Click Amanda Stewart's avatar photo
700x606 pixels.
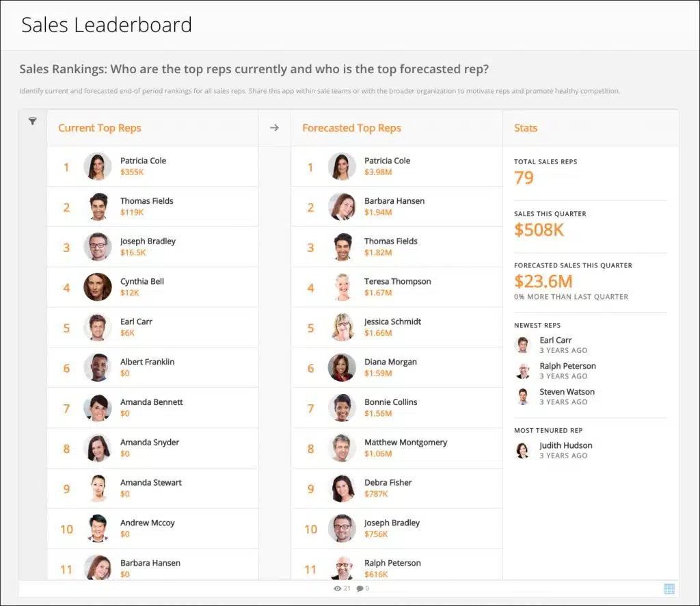tap(98, 488)
